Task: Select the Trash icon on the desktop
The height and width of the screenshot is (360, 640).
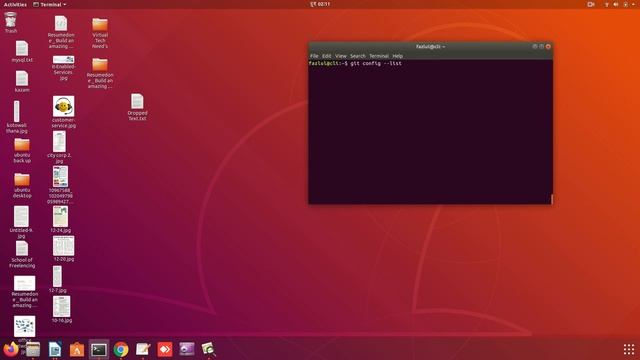Action: coord(11,22)
